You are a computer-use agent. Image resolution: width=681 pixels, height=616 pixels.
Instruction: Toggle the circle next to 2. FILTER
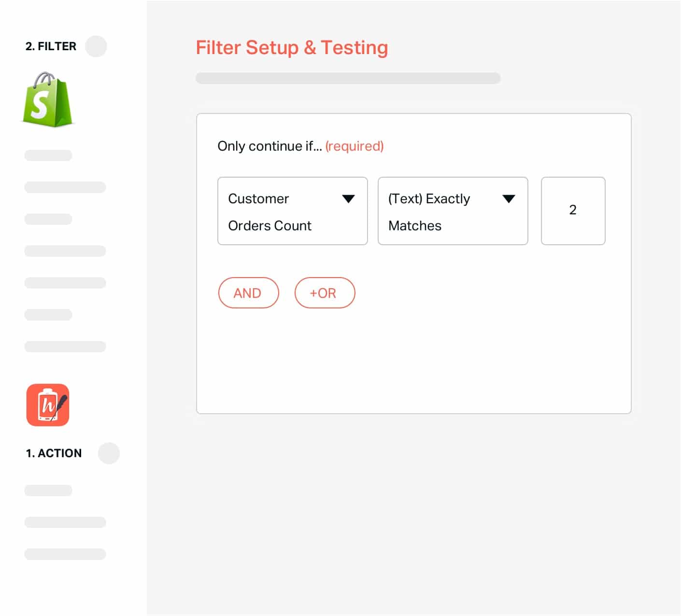[96, 46]
